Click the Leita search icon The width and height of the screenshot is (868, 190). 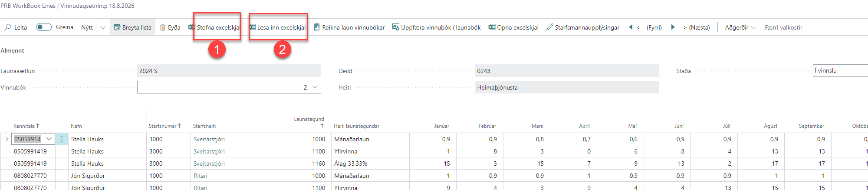pos(8,27)
